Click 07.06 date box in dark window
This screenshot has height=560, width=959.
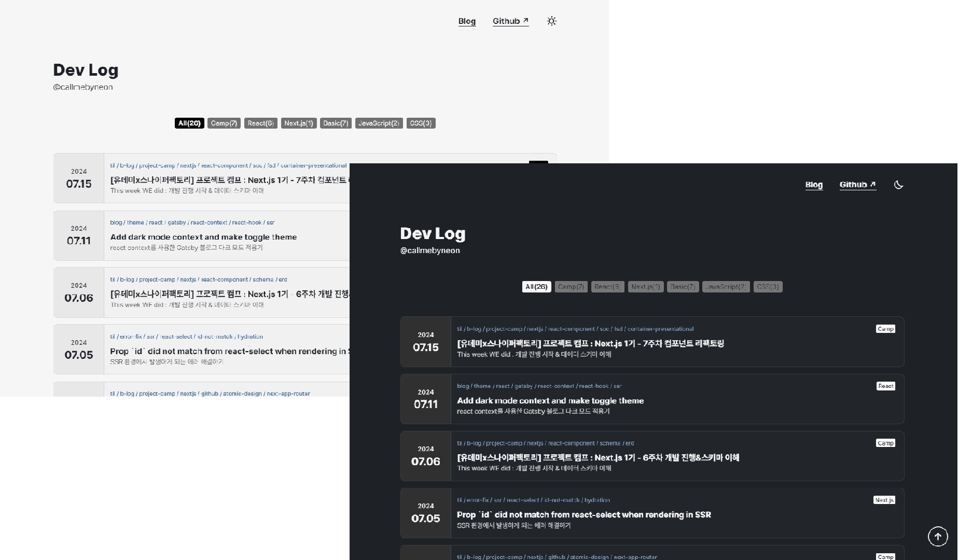pyautogui.click(x=426, y=456)
